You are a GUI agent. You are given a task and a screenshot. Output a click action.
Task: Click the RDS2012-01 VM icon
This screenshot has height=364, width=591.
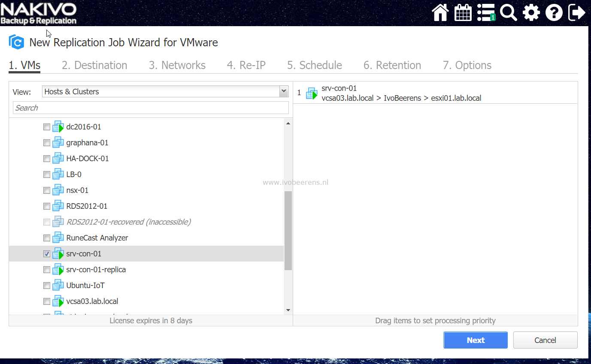coord(58,206)
